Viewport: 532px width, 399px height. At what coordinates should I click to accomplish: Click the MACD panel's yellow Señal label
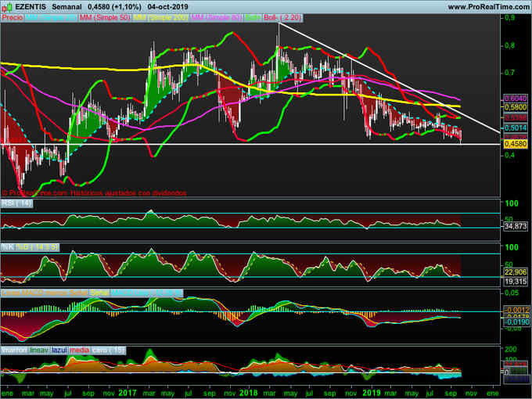point(99,293)
